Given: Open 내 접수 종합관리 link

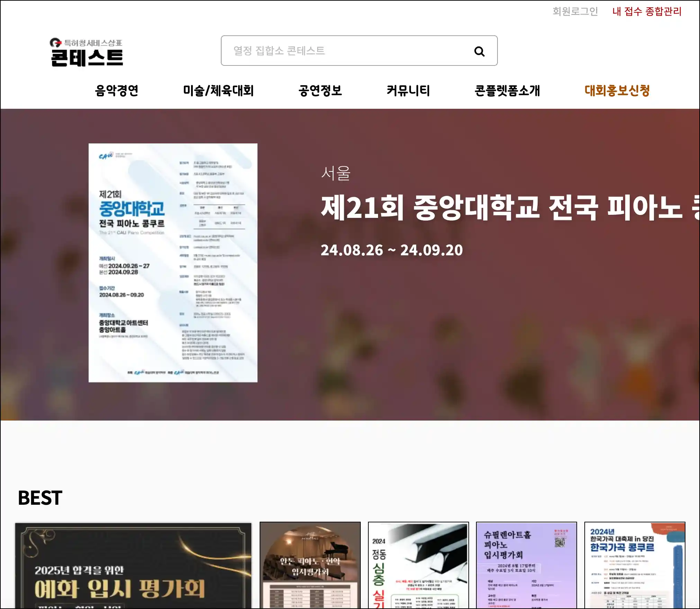Looking at the screenshot, I should point(647,11).
